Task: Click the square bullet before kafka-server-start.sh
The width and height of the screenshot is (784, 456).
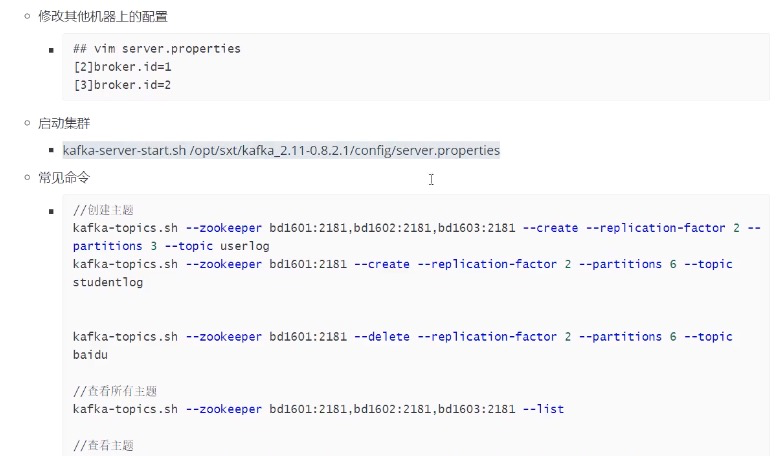Action: (51, 151)
